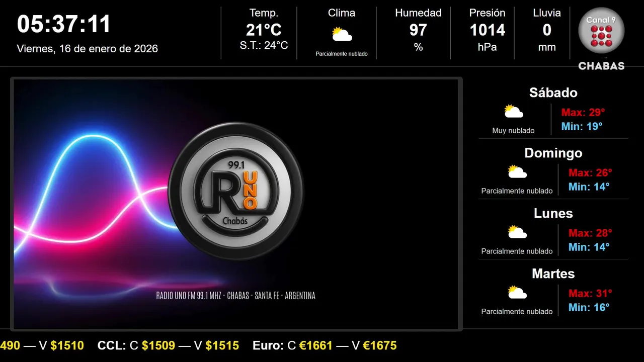The width and height of the screenshot is (644, 362).
Task: Click Martes Max: 31° text
Action: click(590, 293)
